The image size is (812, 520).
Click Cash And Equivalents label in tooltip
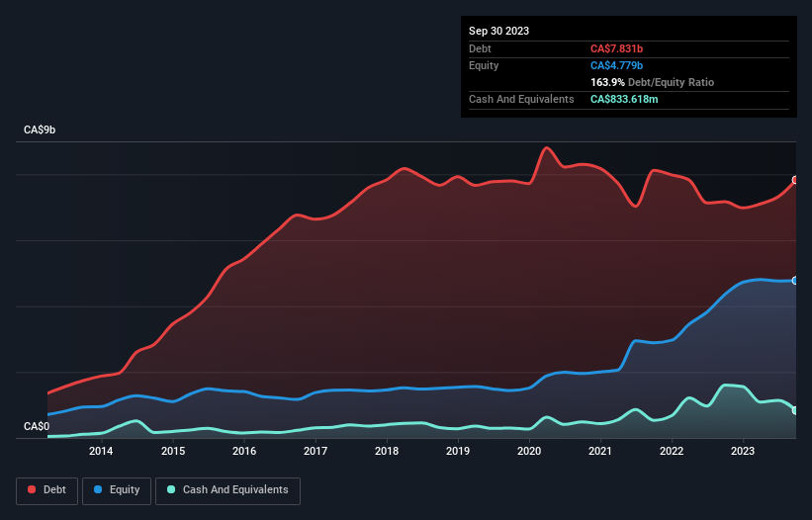tap(521, 99)
